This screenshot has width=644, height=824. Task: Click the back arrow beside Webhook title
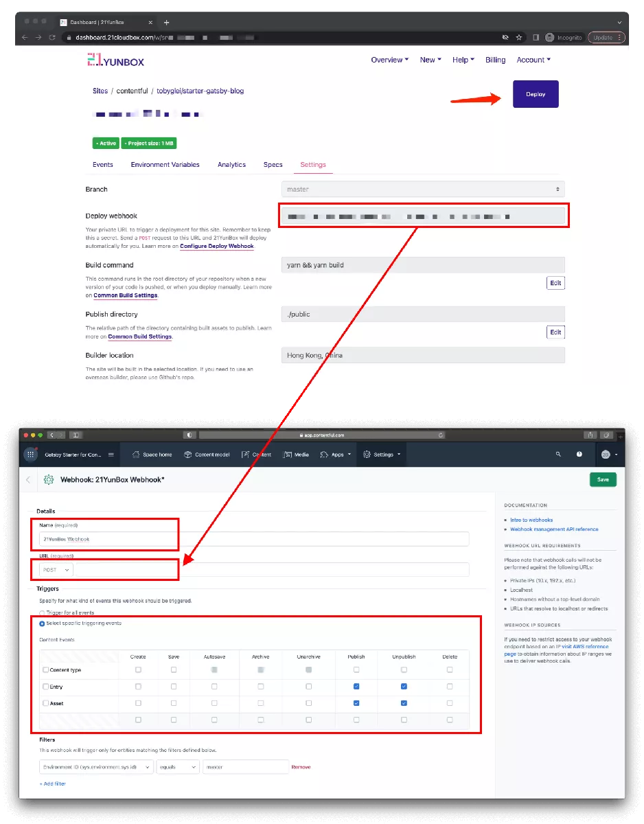pos(28,480)
